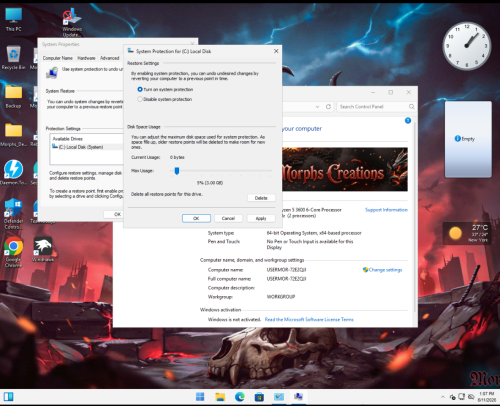Click the WORKGROUP value text
Viewport: 500px width, 406px height.
tap(281, 297)
